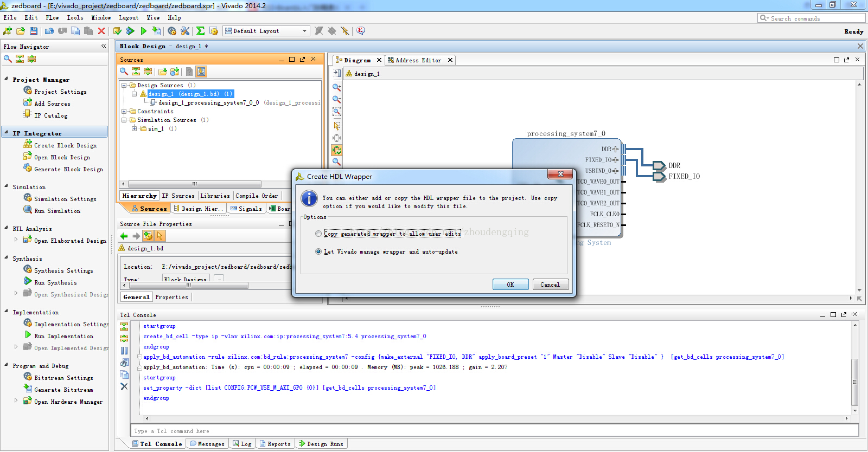Click Run Synthesis in Flow Navigator
Image resolution: width=868 pixels, height=452 pixels.
point(55,282)
